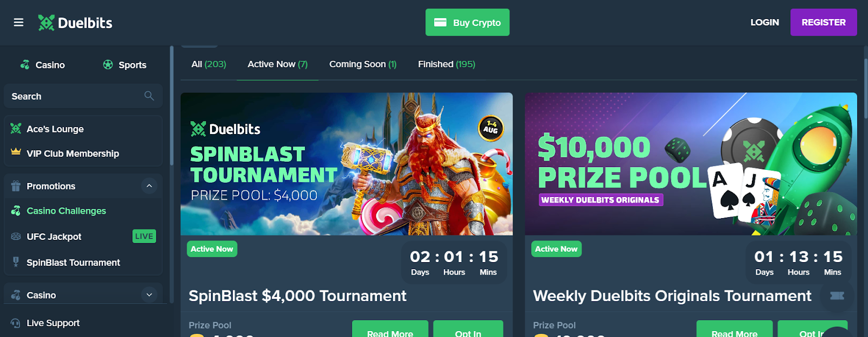868x337 pixels.
Task: Collapse the Promotions section chevron
Action: [x=149, y=186]
